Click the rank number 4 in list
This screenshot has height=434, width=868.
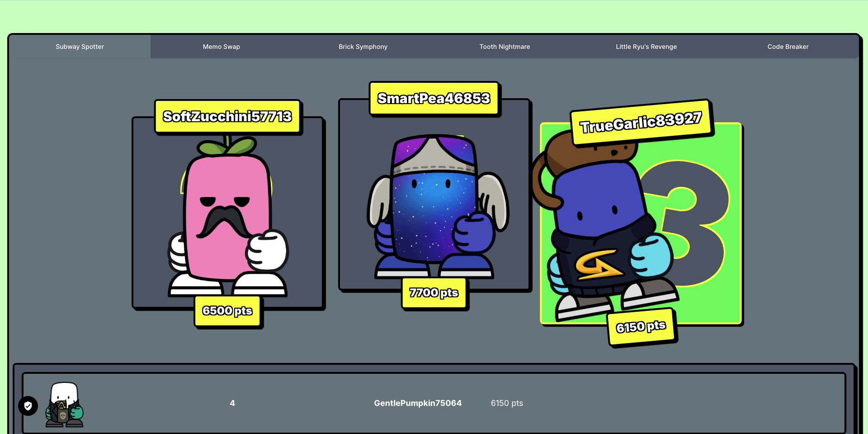[x=232, y=403]
